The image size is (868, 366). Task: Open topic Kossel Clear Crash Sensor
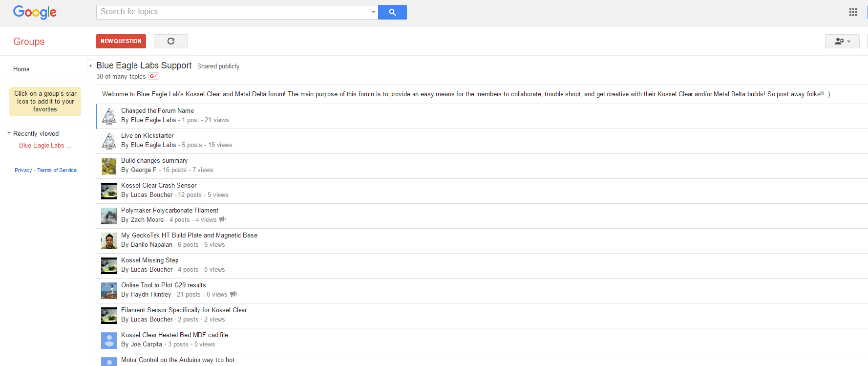coord(159,186)
